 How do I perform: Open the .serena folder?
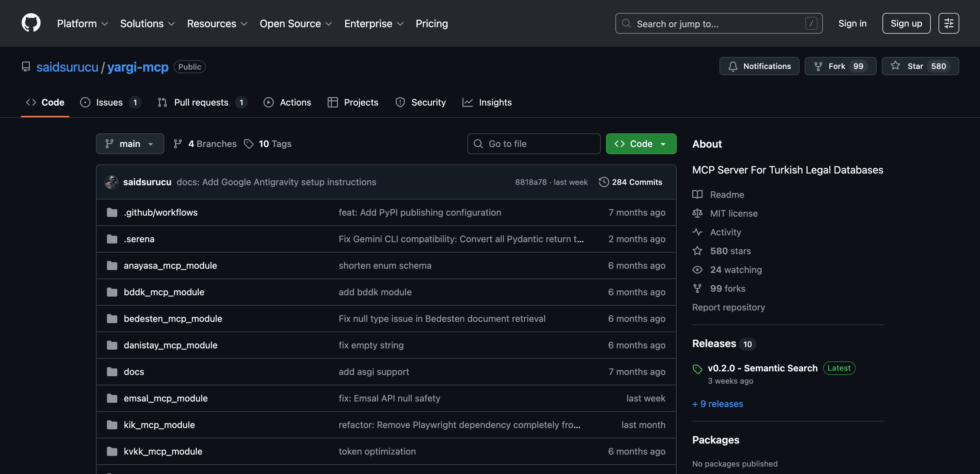tap(139, 239)
